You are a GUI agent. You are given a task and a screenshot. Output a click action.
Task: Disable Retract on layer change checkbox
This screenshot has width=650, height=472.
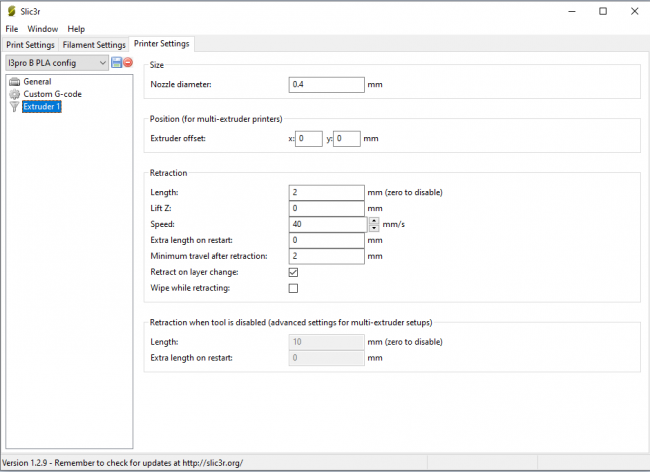293,272
